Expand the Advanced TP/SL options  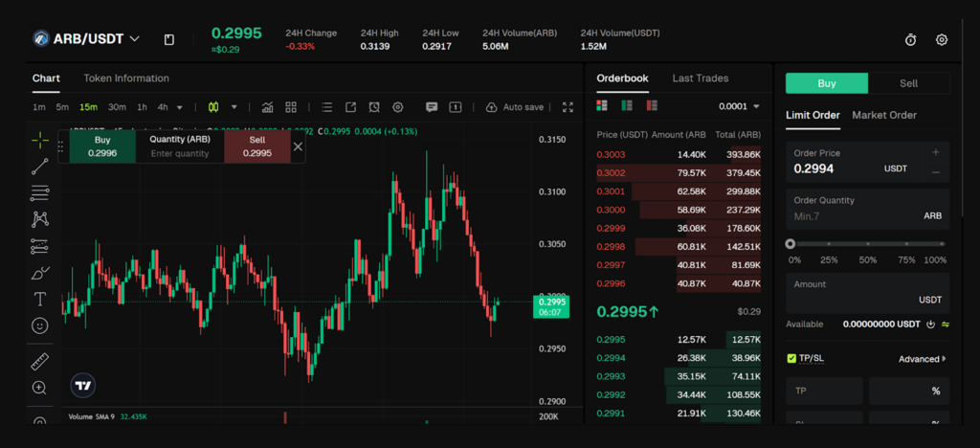(923, 359)
